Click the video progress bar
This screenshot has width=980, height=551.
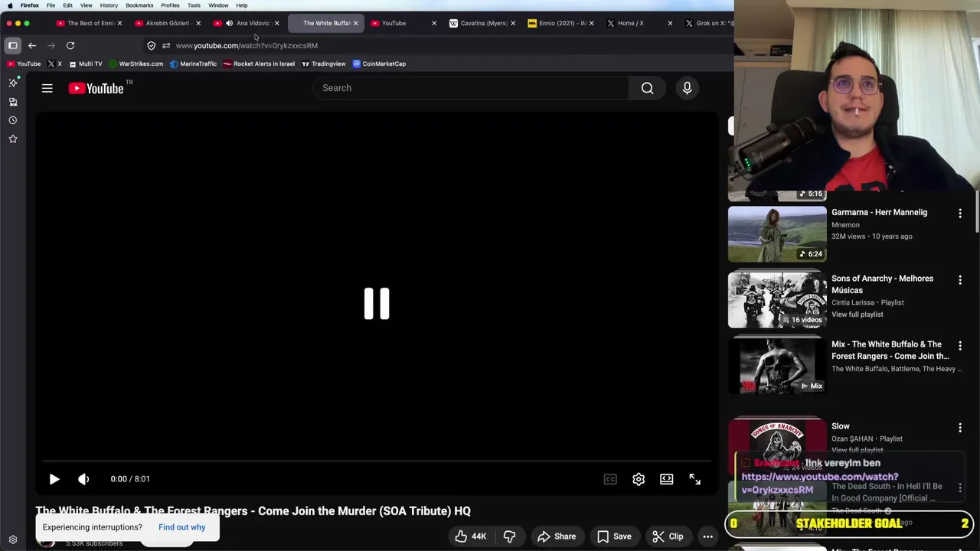pos(377,461)
